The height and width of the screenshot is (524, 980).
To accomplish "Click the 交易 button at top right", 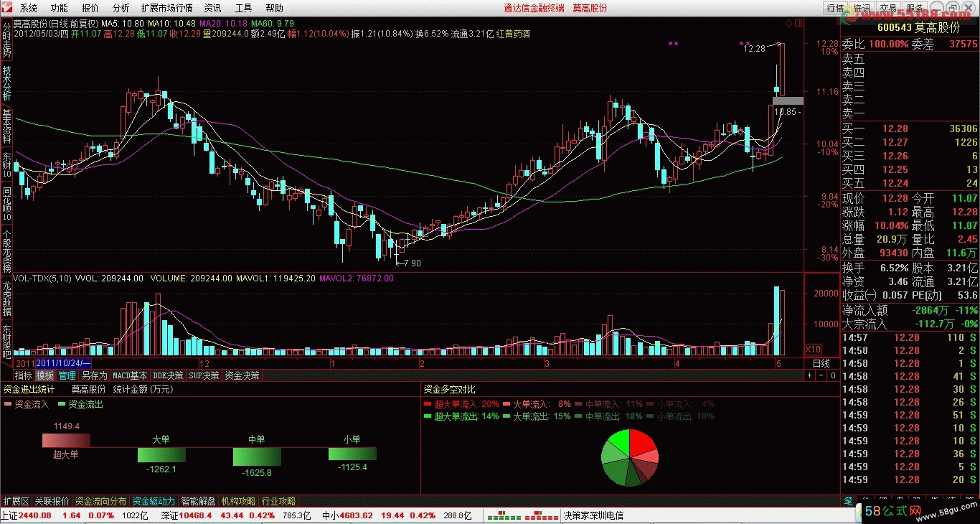I will [x=888, y=8].
